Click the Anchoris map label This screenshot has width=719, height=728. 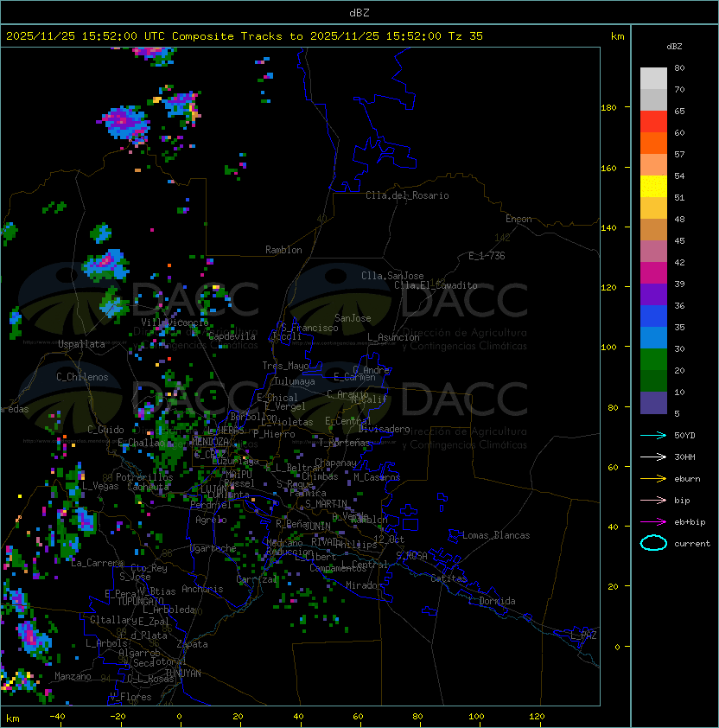click(x=202, y=589)
